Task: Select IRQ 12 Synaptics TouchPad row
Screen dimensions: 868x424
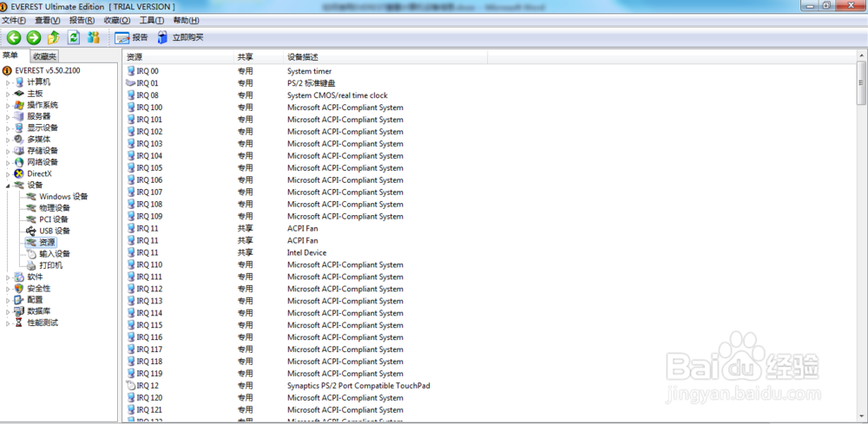Action: click(x=490, y=386)
